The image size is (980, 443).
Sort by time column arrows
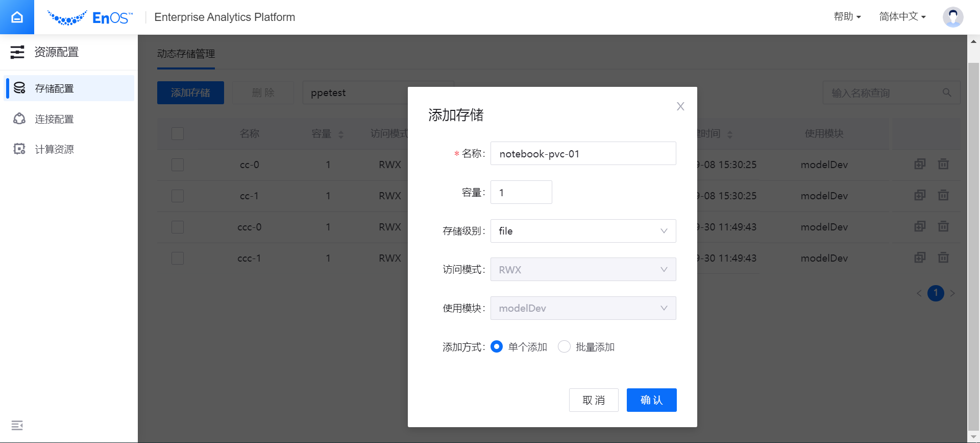[730, 134]
